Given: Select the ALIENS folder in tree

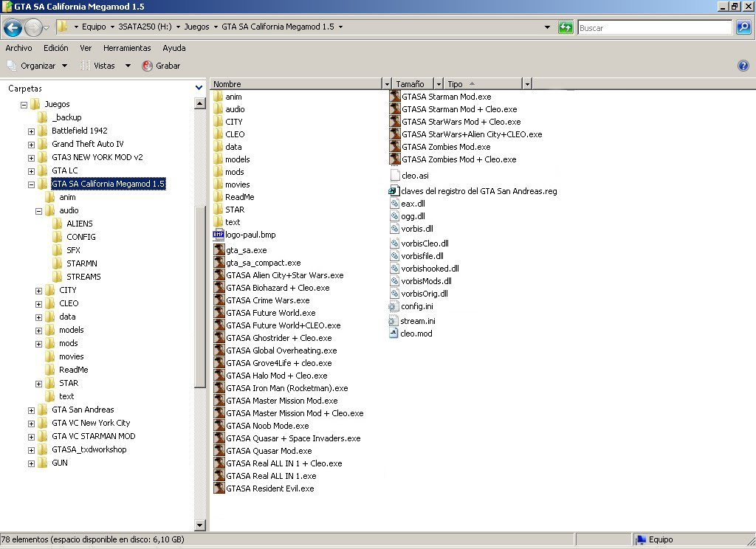Looking at the screenshot, I should [79, 224].
